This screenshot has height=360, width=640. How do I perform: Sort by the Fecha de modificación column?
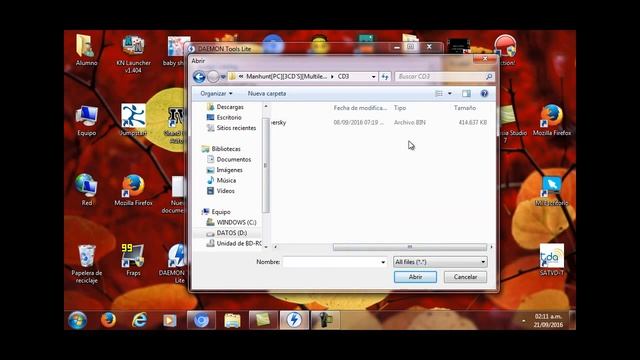pyautogui.click(x=360, y=108)
